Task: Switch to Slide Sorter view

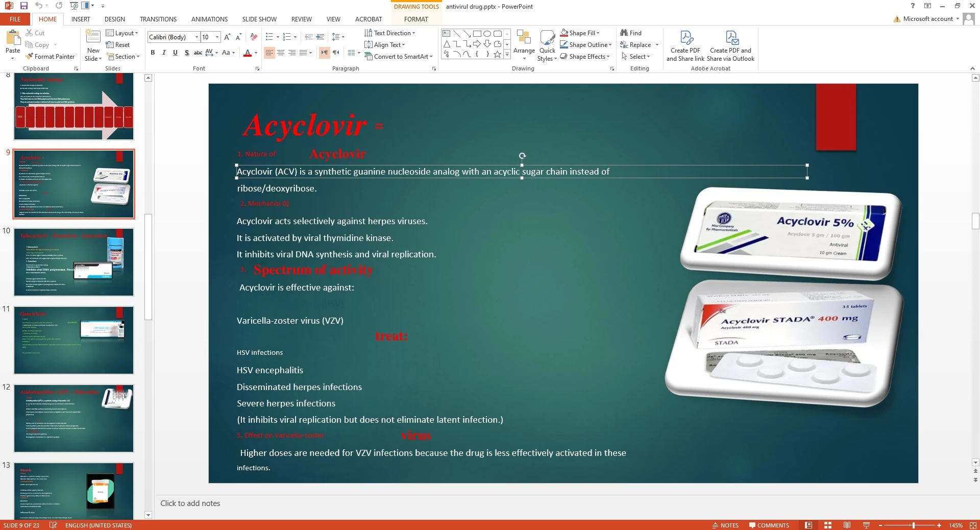Action: [828, 525]
